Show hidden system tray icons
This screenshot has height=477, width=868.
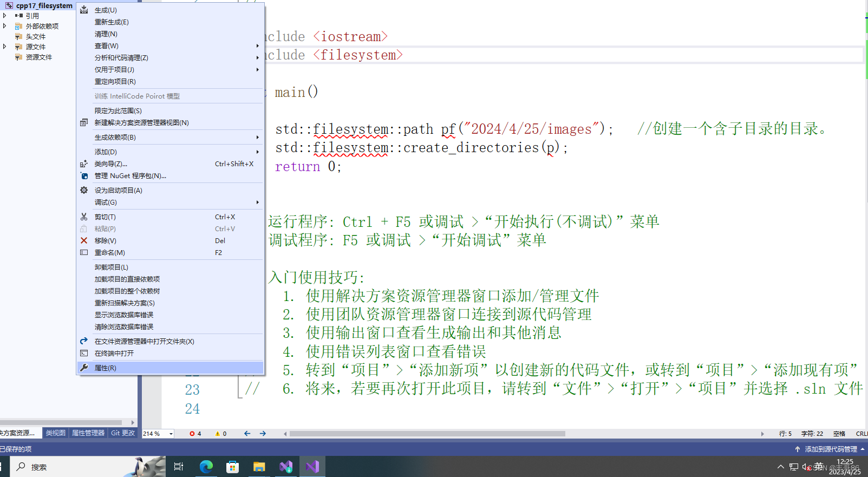coord(780,467)
